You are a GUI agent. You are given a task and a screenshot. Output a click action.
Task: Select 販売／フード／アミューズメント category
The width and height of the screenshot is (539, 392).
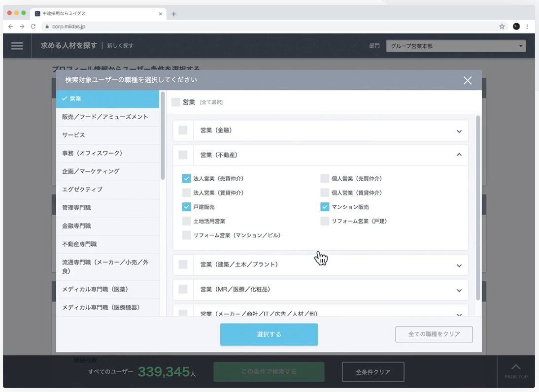pos(105,117)
